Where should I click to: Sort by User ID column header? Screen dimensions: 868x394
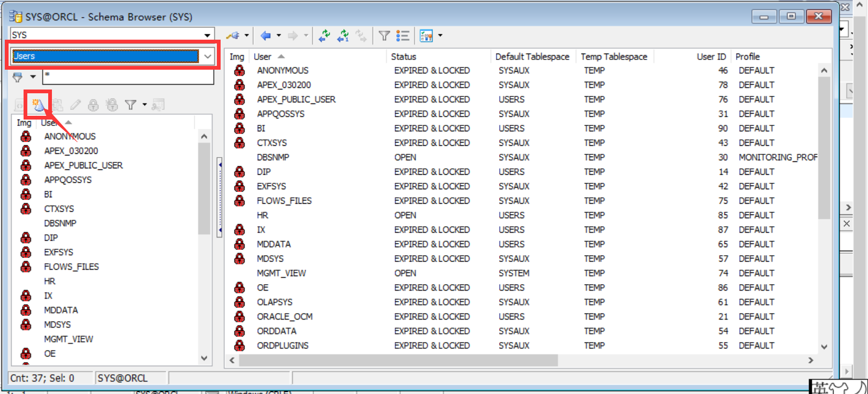click(693, 57)
